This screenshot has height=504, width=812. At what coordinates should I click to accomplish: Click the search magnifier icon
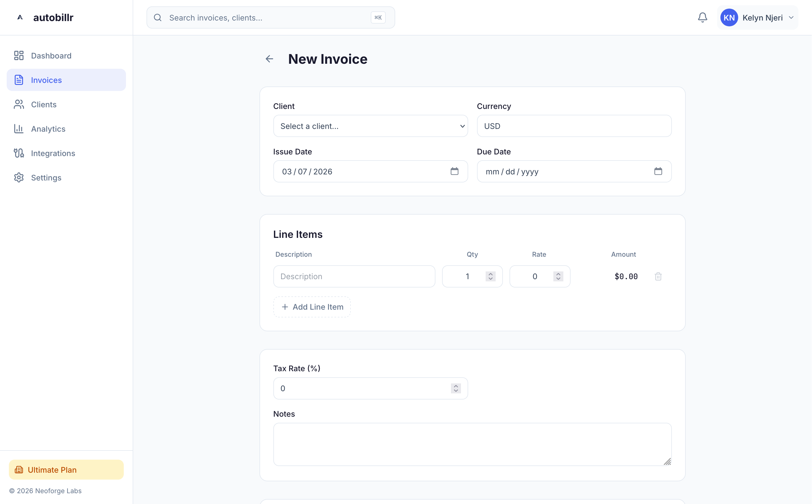point(158,18)
